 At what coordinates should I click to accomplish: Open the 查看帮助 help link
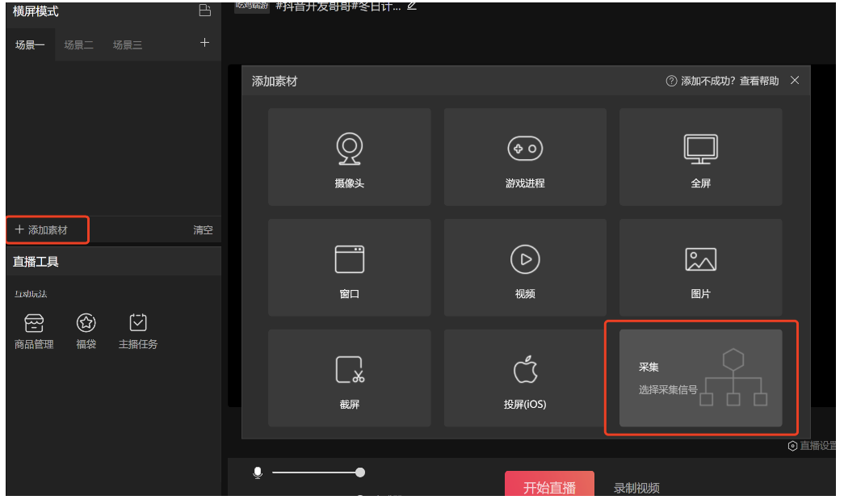759,81
